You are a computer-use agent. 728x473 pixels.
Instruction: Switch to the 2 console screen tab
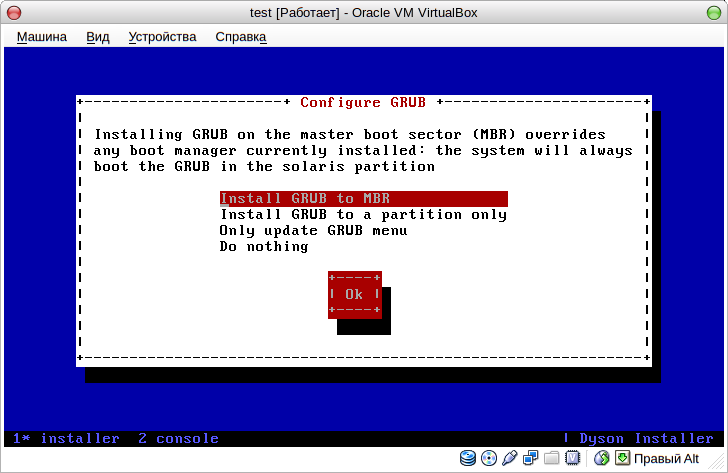[179, 439]
